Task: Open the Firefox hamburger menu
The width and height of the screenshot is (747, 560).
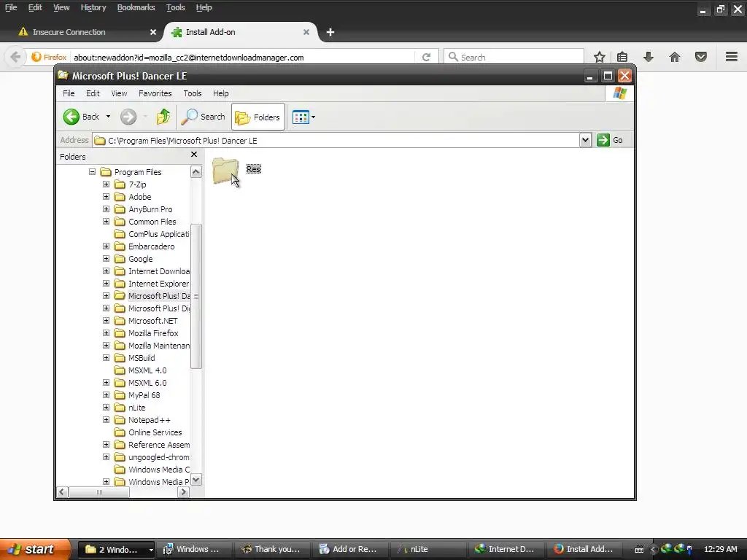Action: click(x=732, y=57)
